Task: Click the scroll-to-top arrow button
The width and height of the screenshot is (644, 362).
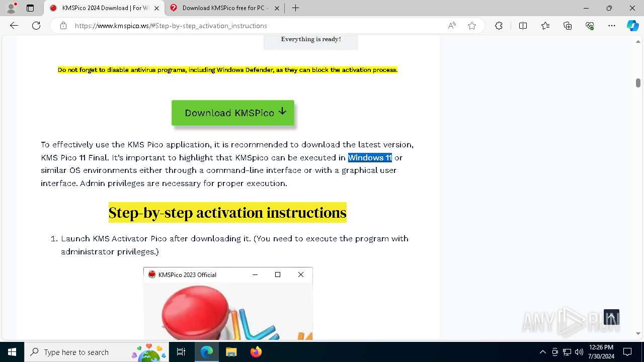Action: [611, 317]
